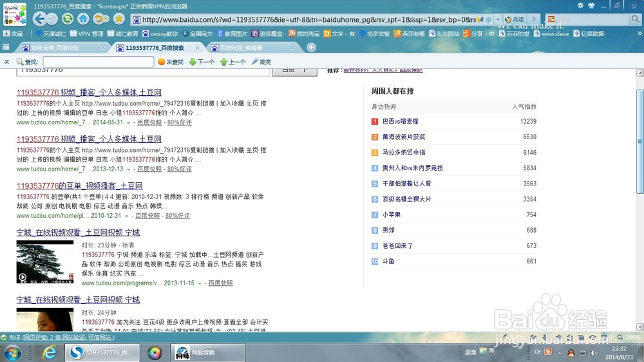
Task: Toggle the 高亮 highlight option in find bar
Action: (261, 62)
